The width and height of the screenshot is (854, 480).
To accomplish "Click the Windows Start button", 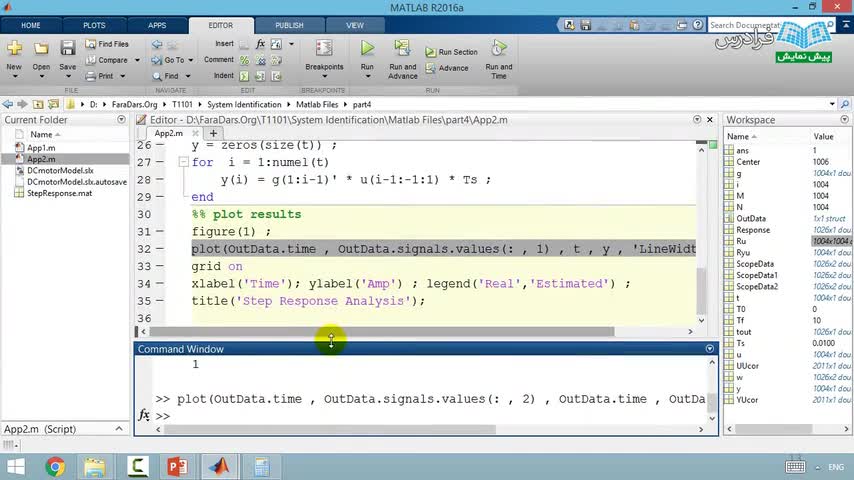I will coord(15,467).
